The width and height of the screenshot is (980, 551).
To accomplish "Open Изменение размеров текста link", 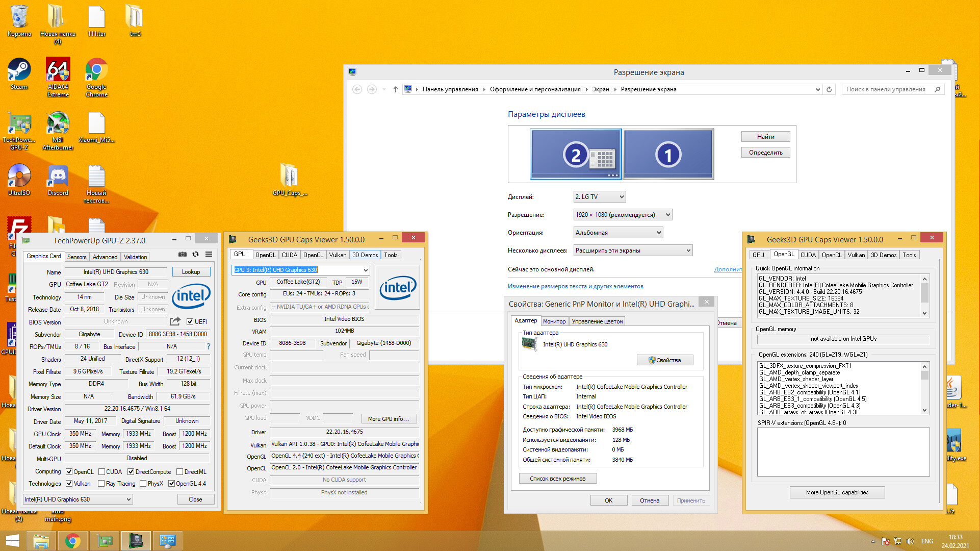I will 575,286.
